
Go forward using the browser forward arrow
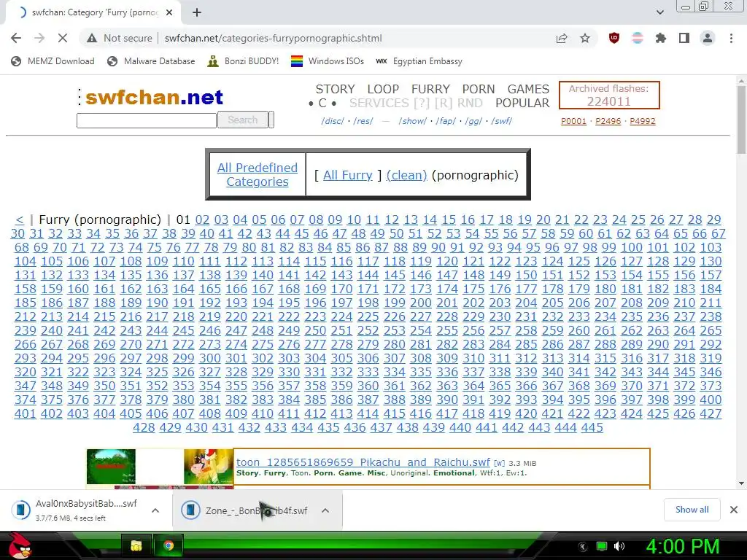[x=39, y=38]
